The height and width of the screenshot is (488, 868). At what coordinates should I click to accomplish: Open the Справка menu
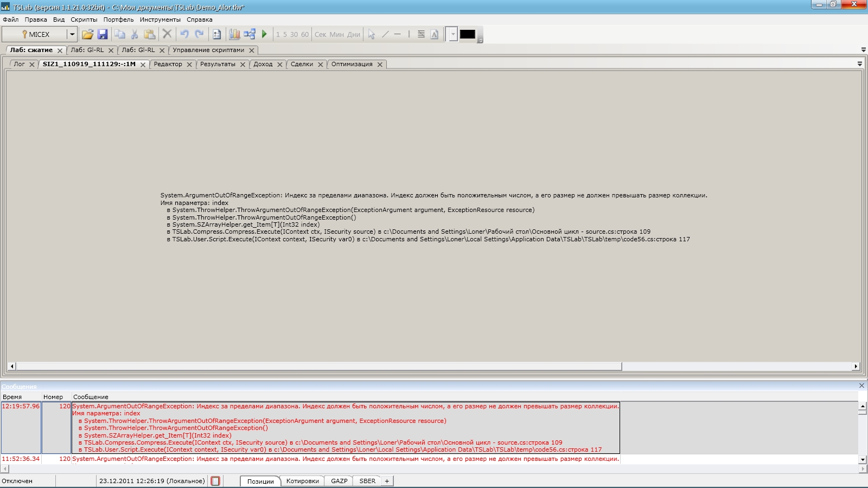coord(200,20)
